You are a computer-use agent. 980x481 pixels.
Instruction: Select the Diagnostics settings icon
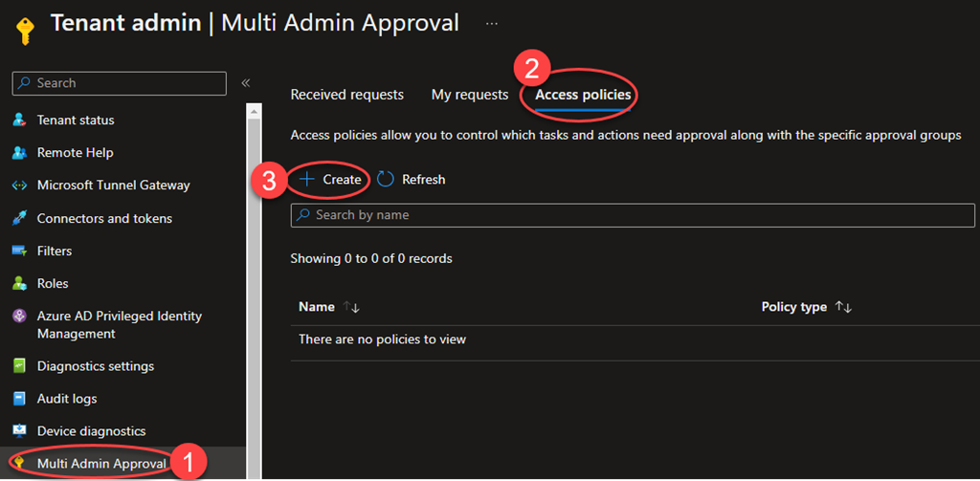click(18, 366)
